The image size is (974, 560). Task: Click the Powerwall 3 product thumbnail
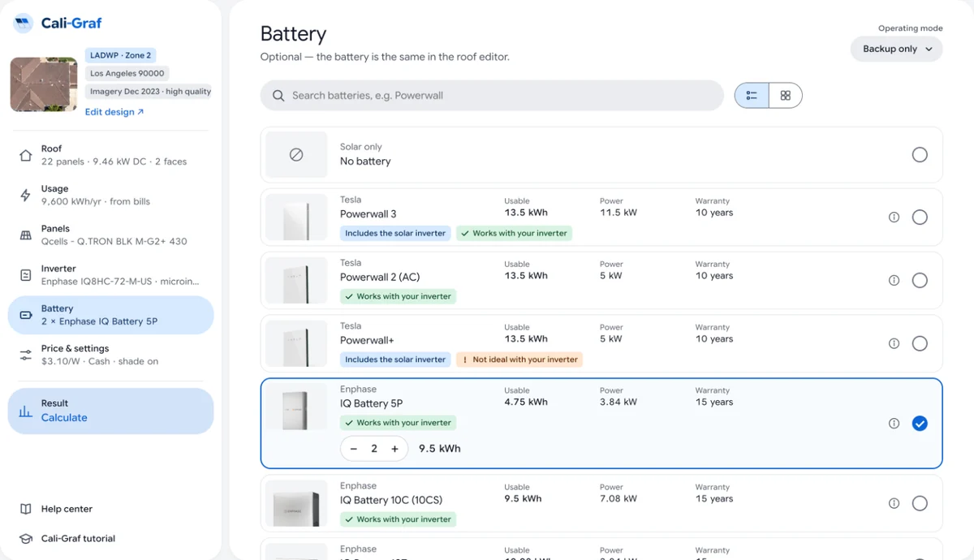[x=296, y=218]
